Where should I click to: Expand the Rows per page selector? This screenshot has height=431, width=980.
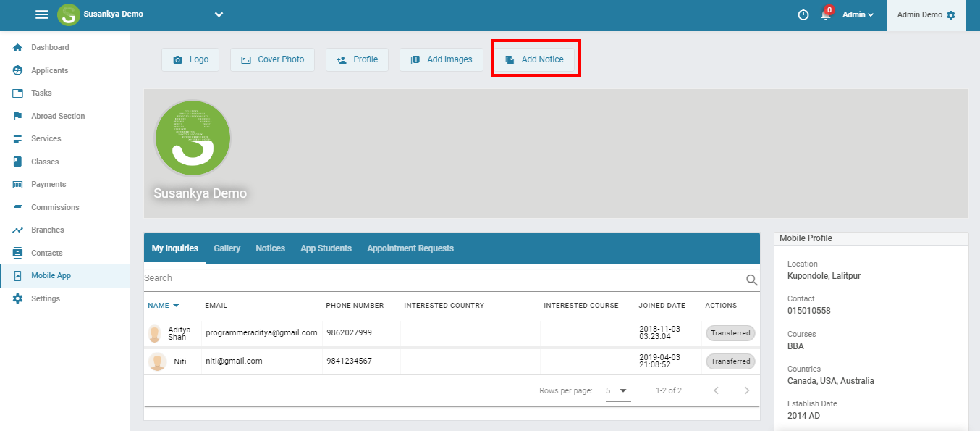pyautogui.click(x=617, y=391)
